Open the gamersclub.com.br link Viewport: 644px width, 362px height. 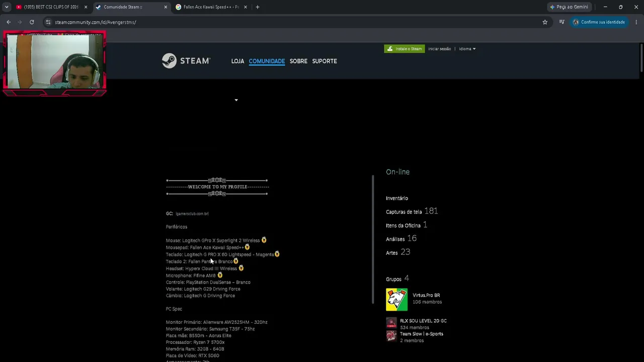tap(192, 214)
